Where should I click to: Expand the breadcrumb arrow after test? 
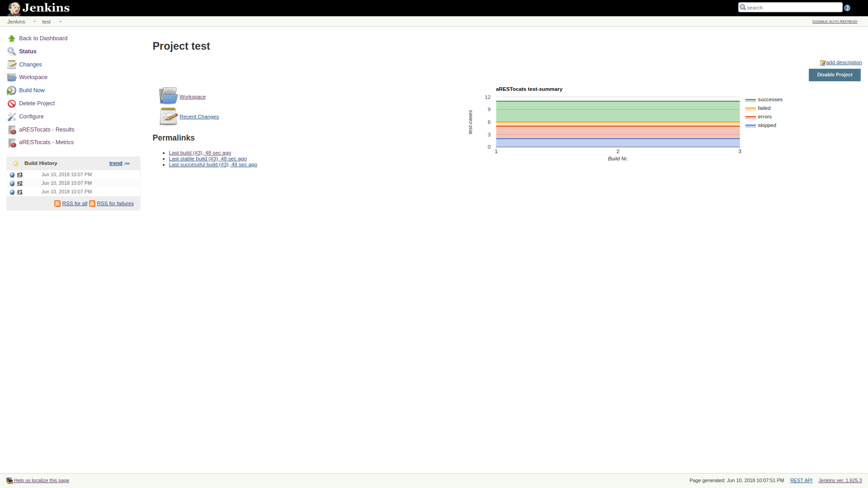pos(60,22)
